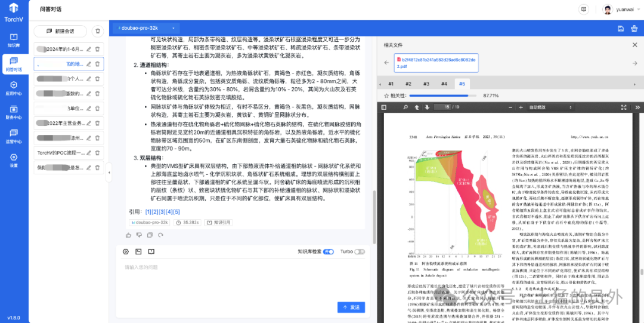The width and height of the screenshot is (644, 323).
Task: Click the doubao-pro-32k tag under answer
Action: pyautogui.click(x=150, y=222)
